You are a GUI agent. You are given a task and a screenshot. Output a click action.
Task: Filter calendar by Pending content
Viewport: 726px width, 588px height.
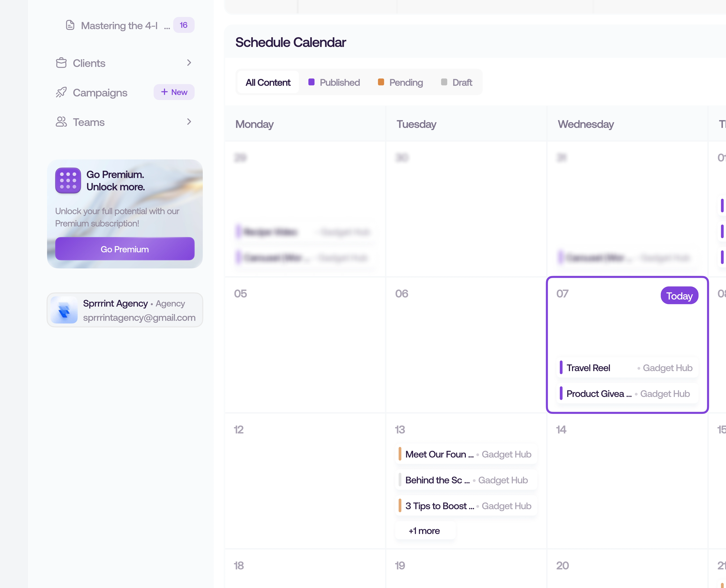(400, 82)
